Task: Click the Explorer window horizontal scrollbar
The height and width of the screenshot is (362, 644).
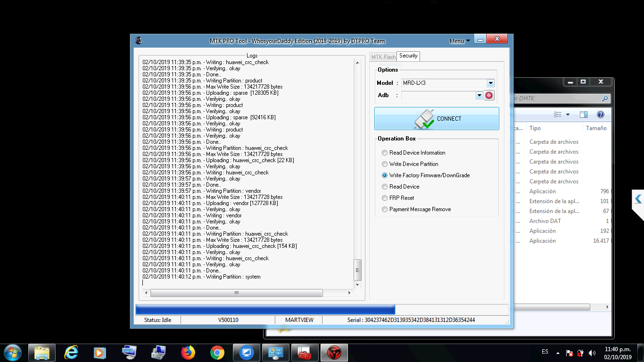Action: point(552,307)
